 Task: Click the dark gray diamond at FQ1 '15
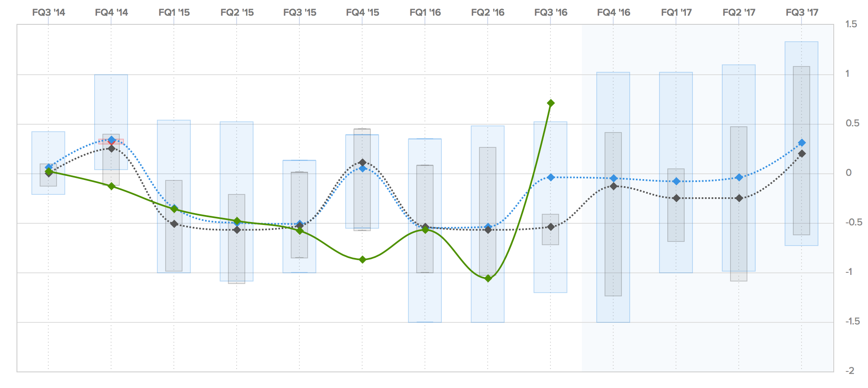pos(174,224)
